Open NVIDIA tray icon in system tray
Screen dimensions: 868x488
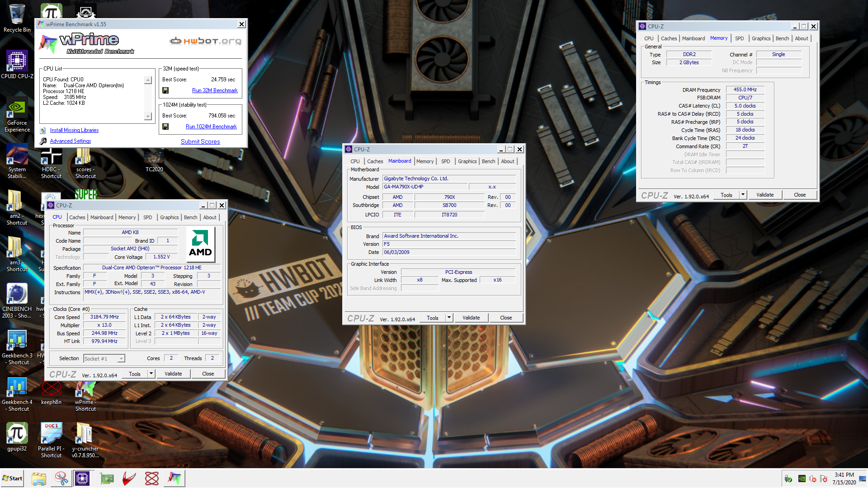click(x=802, y=479)
